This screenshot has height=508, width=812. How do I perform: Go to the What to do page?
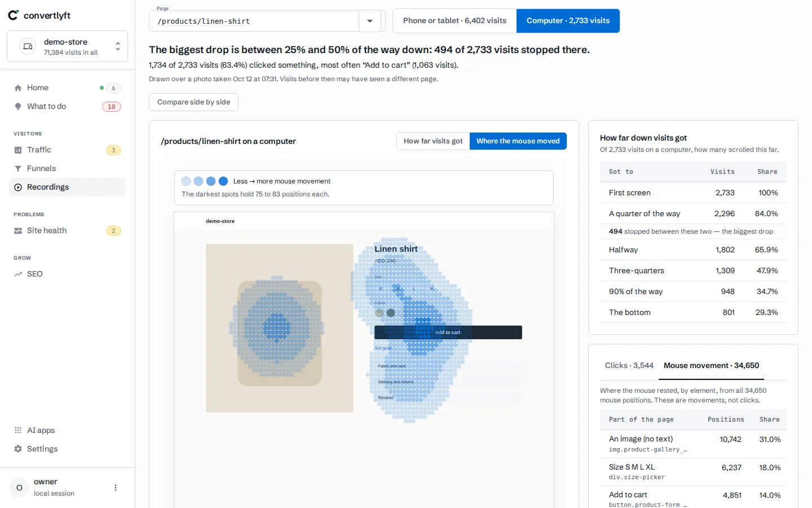(68, 107)
